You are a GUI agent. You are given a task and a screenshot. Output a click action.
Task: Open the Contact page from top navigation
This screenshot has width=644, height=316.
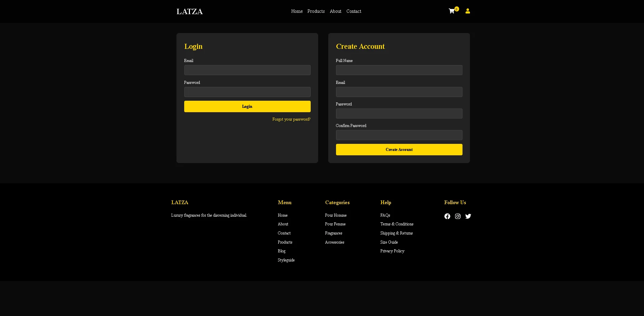(353, 11)
